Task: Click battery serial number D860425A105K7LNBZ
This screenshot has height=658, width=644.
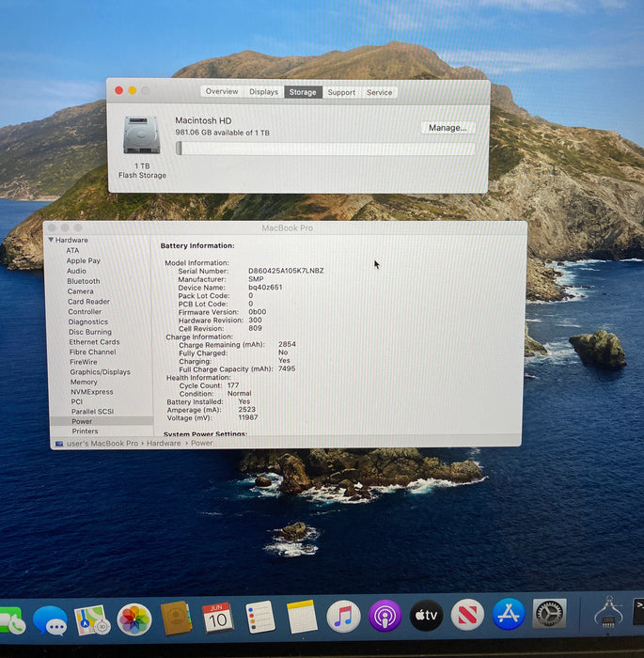Action: click(286, 271)
